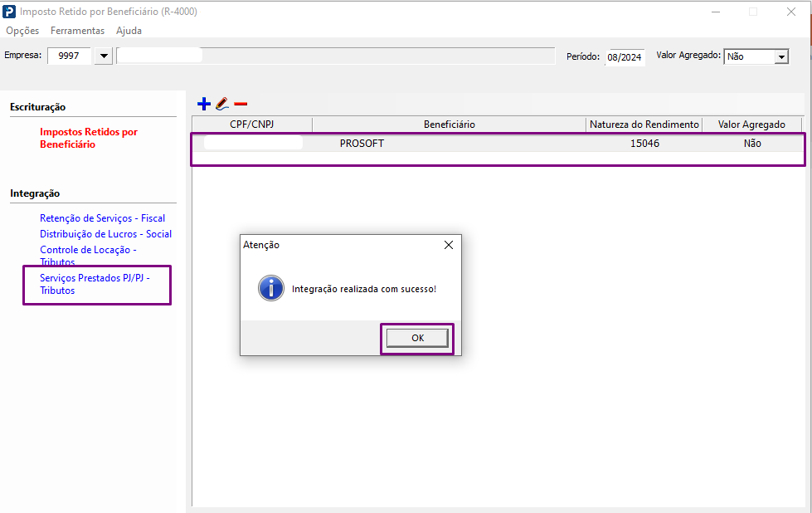Click the Empresa code field 9997

(x=69, y=56)
